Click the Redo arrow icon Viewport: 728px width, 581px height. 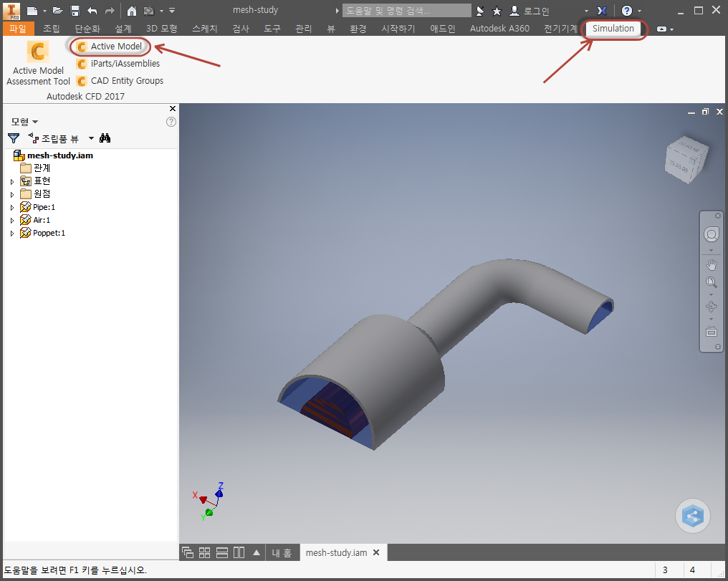pos(110,11)
